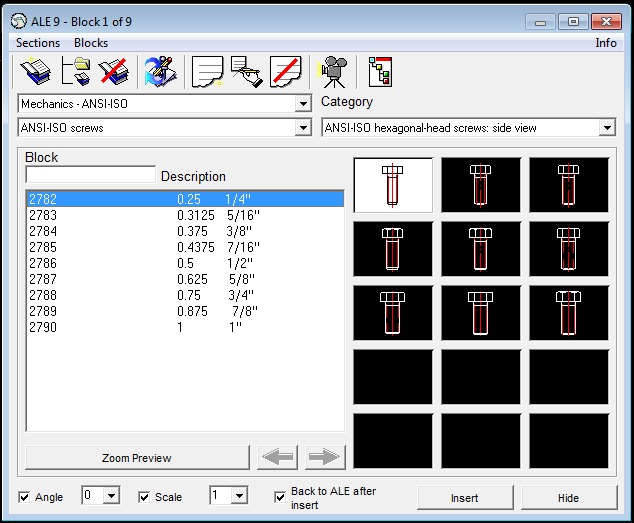Image resolution: width=634 pixels, height=523 pixels.
Task: Click the Insert button
Action: 465,498
